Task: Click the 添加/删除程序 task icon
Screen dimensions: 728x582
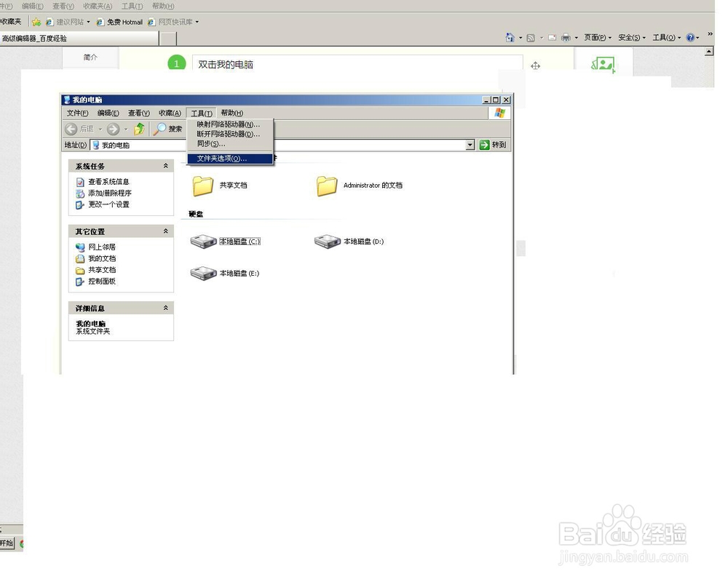Action: point(80,193)
